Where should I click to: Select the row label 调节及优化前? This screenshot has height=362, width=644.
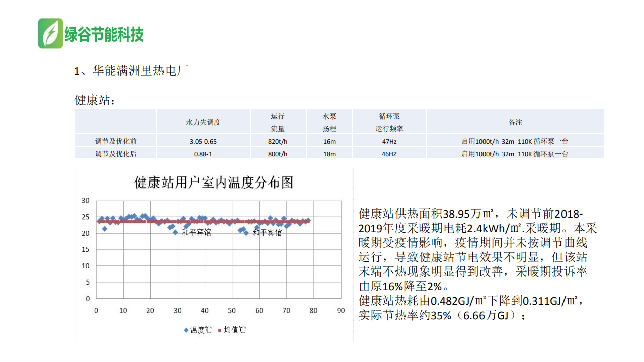[116, 141]
